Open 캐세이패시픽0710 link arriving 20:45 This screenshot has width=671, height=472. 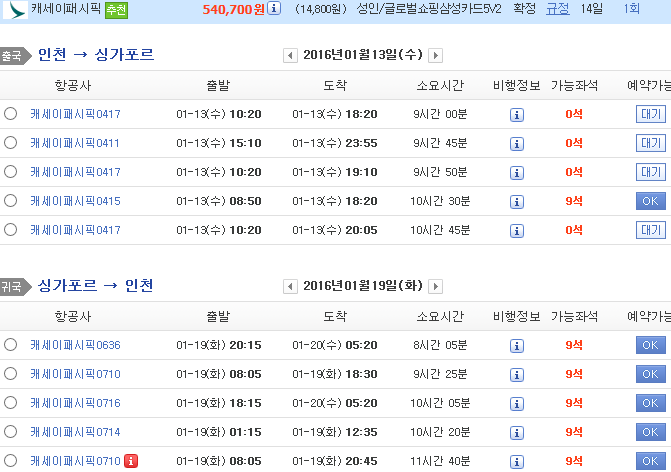[x=75, y=461]
